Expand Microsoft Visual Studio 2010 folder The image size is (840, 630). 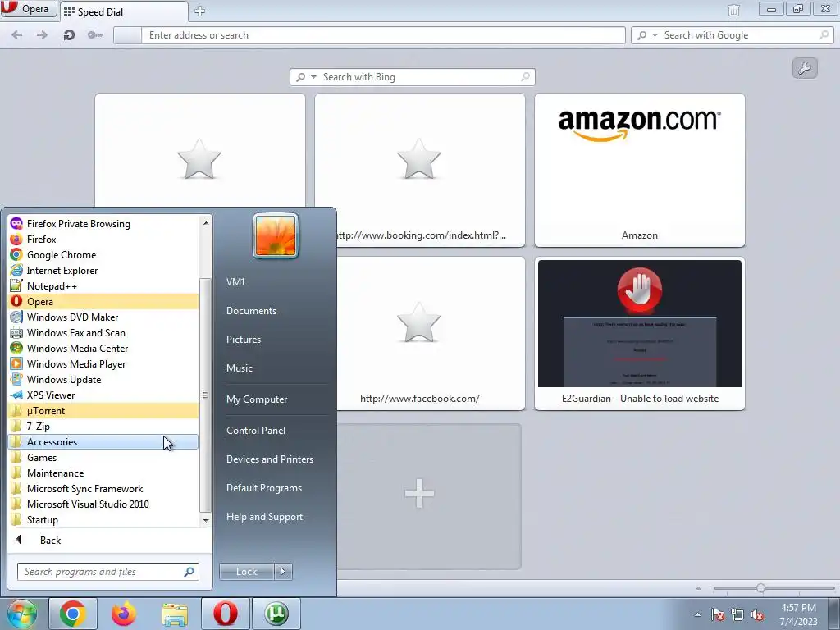(x=103, y=504)
